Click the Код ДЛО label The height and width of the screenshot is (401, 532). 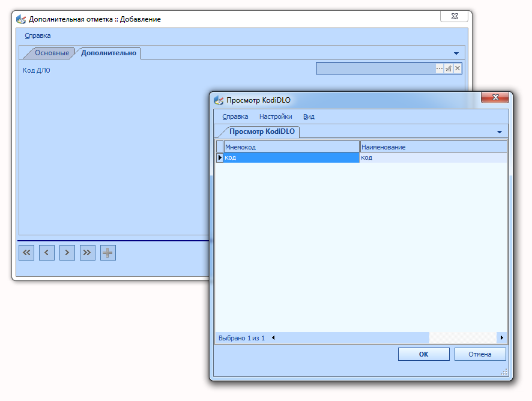pos(36,70)
